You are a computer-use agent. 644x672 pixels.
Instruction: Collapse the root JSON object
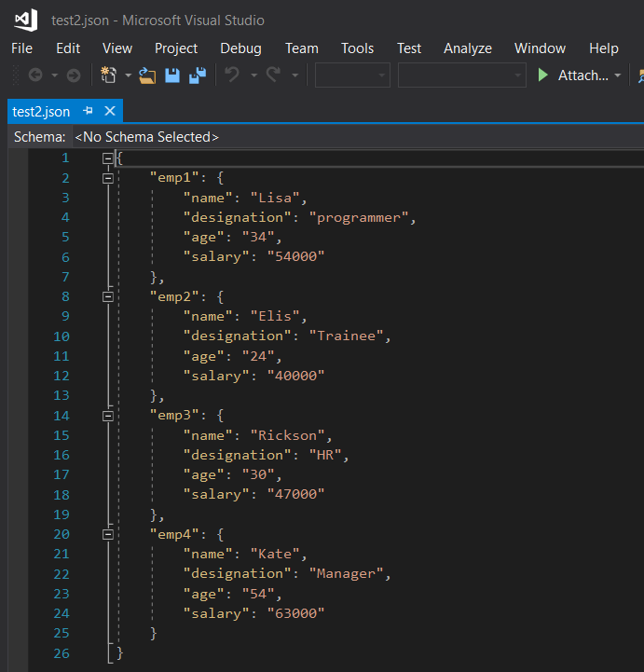108,158
